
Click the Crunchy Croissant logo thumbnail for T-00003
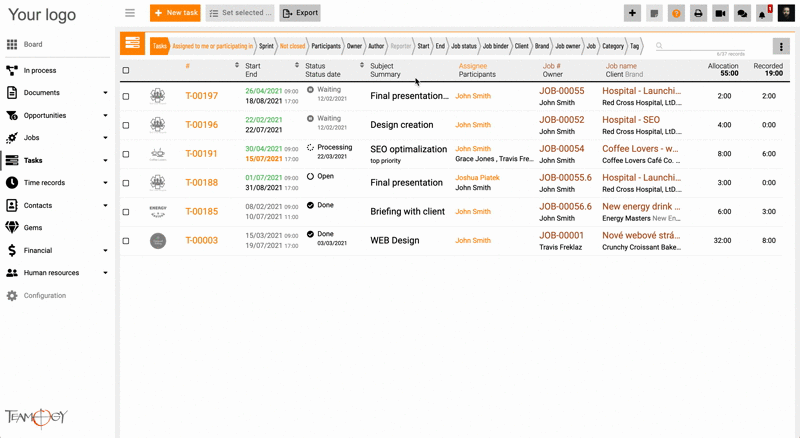click(158, 241)
